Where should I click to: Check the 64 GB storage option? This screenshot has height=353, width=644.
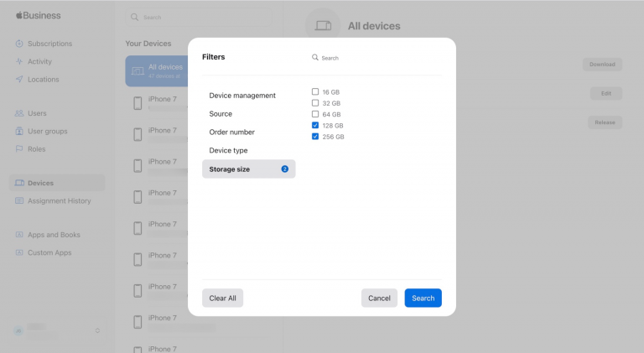(x=315, y=114)
